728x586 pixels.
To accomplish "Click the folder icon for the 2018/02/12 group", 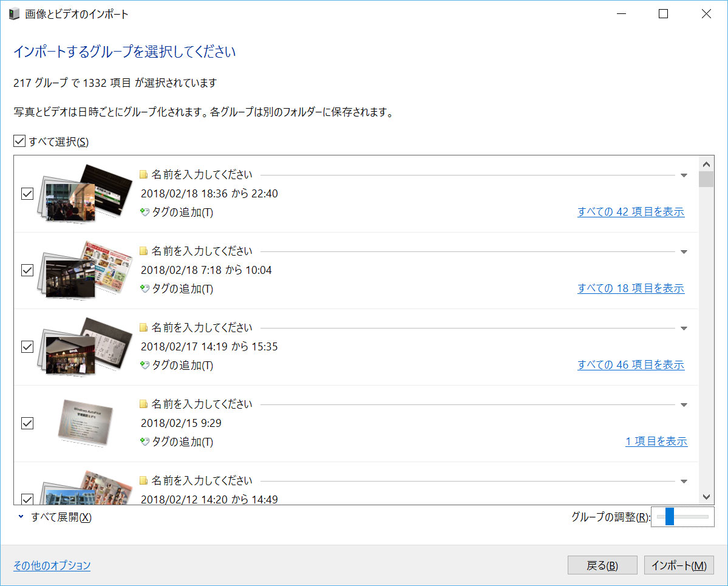I will [143, 480].
